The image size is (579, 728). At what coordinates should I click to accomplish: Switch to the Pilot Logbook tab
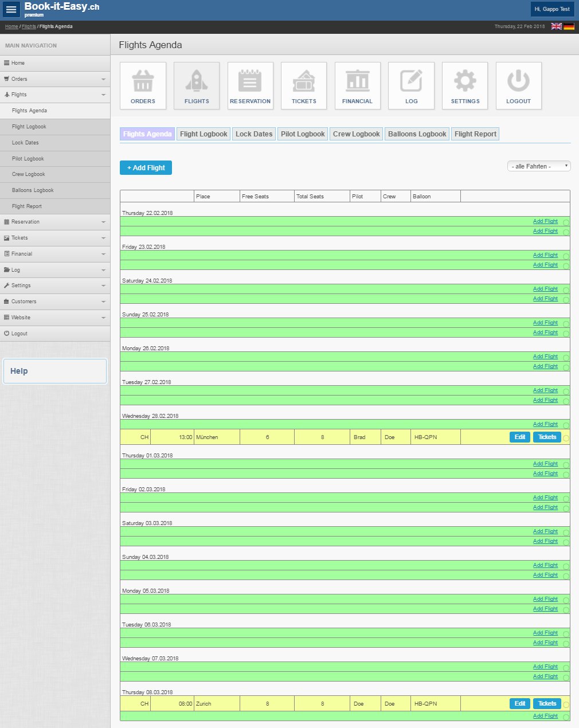pyautogui.click(x=303, y=134)
